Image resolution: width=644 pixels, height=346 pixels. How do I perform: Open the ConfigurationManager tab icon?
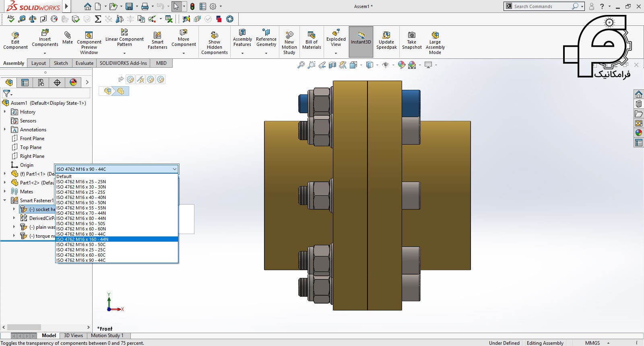pyautogui.click(x=41, y=83)
